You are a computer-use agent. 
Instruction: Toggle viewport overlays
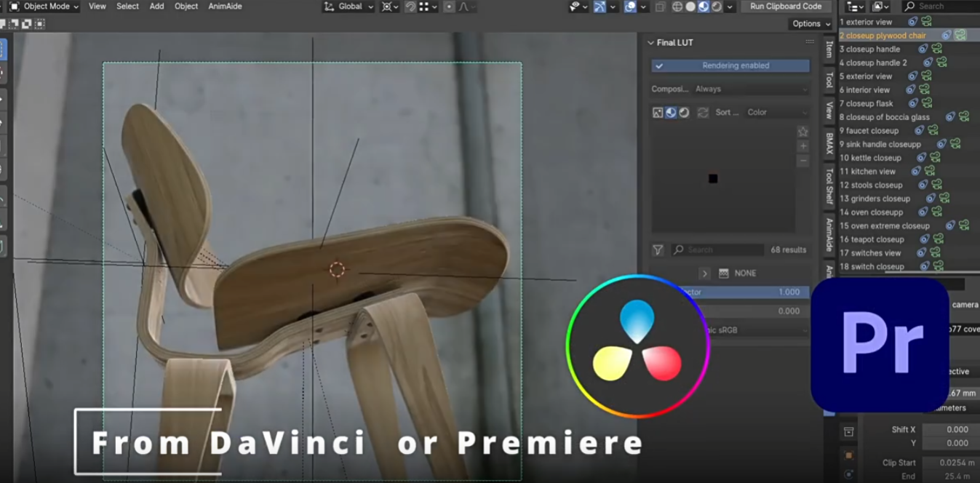630,7
